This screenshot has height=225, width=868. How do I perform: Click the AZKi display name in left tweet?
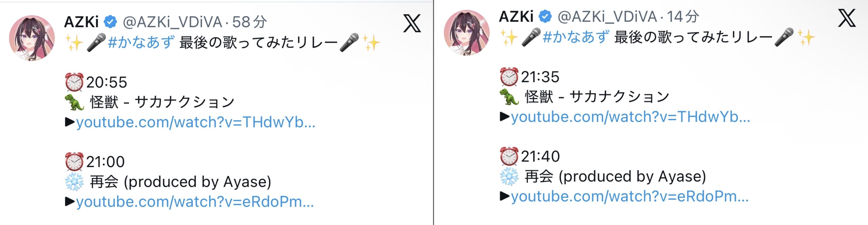coord(81,22)
